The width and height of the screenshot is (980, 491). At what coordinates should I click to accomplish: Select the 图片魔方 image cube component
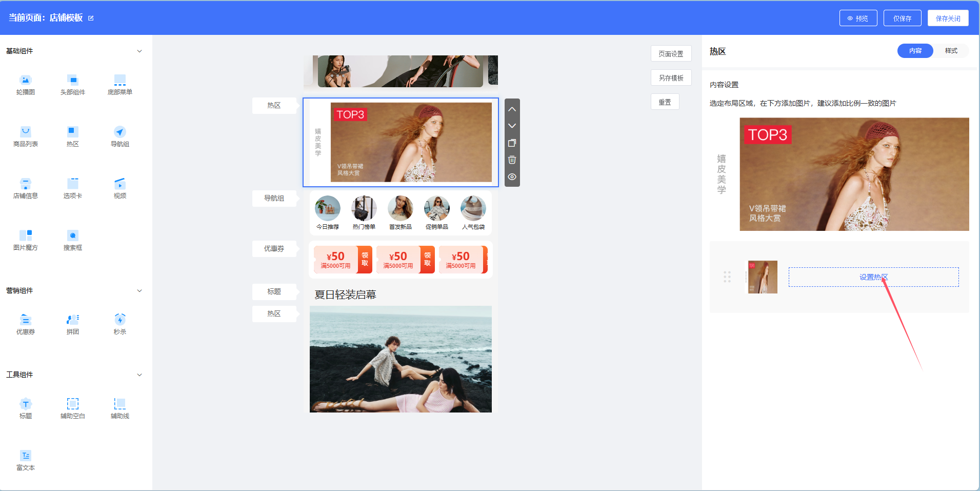25,240
